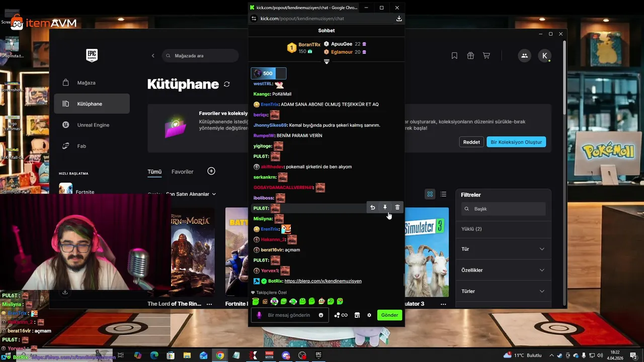Go back in Epic Games launcher
Viewport: 644px width, 362px height.
pos(153,56)
